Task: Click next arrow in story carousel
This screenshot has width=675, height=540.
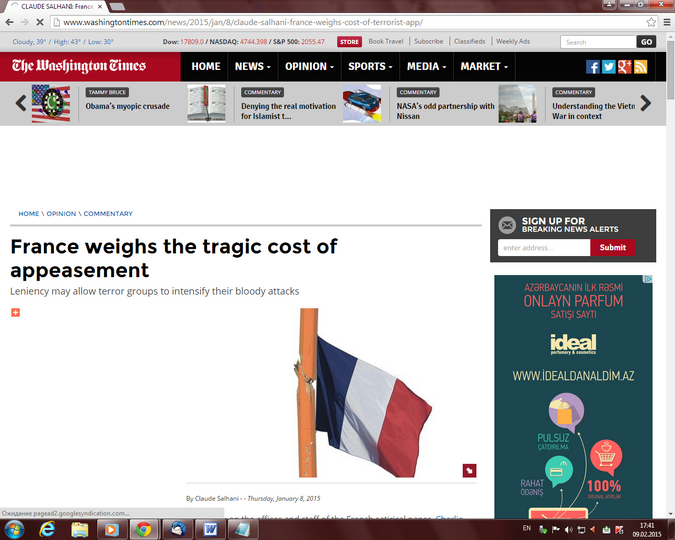Action: tap(646, 103)
